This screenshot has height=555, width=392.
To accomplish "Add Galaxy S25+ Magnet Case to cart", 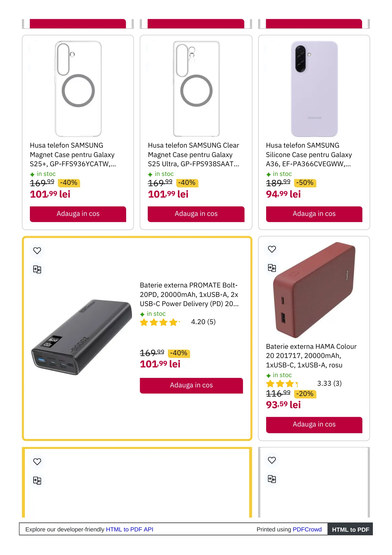I will pyautogui.click(x=78, y=214).
